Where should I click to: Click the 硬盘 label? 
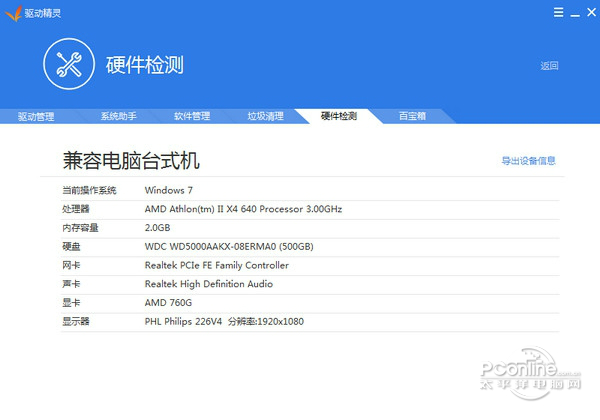(x=71, y=246)
